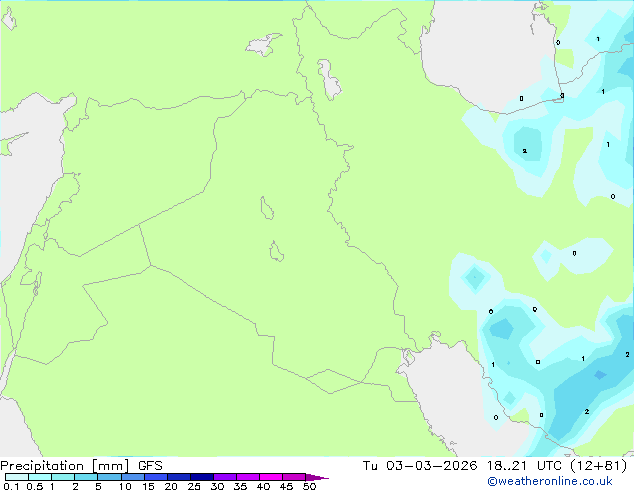Click the 30–35 mm purple legend swatch
The image size is (634, 490).
(225, 477)
